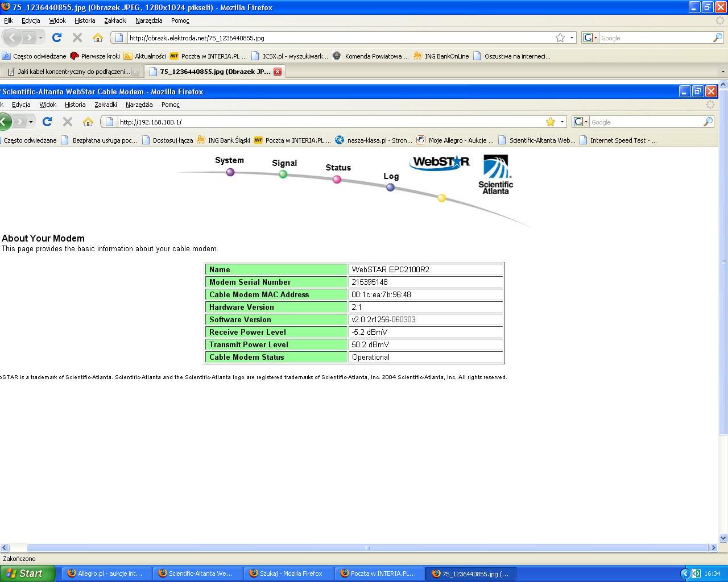Image resolution: width=728 pixels, height=582 pixels.
Task: Click the yellow navigation dot on the arc
Action: click(442, 198)
